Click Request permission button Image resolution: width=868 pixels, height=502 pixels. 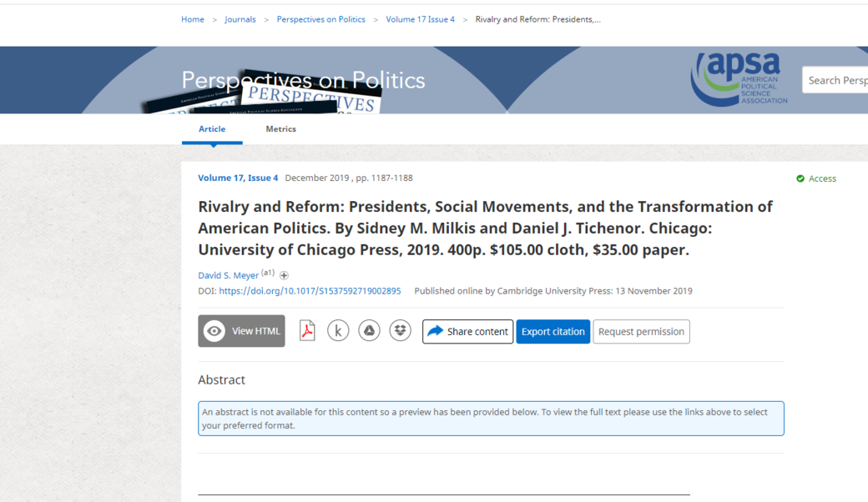tap(641, 331)
